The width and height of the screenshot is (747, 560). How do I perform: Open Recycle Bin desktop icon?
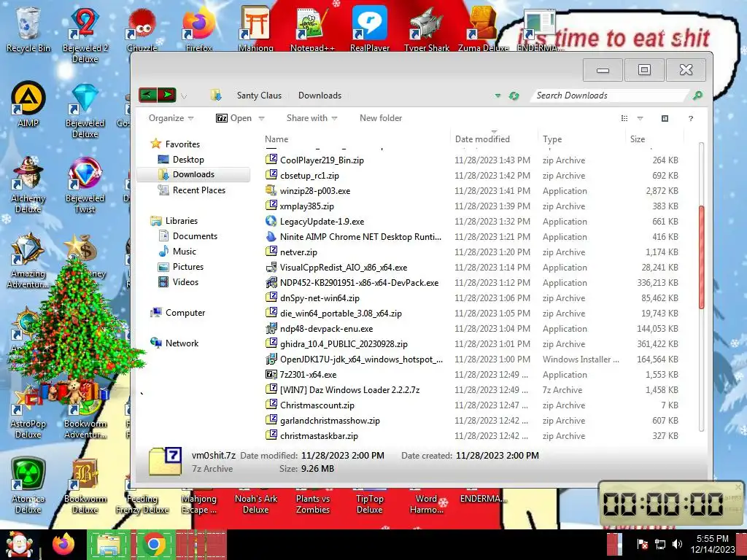tap(28, 29)
